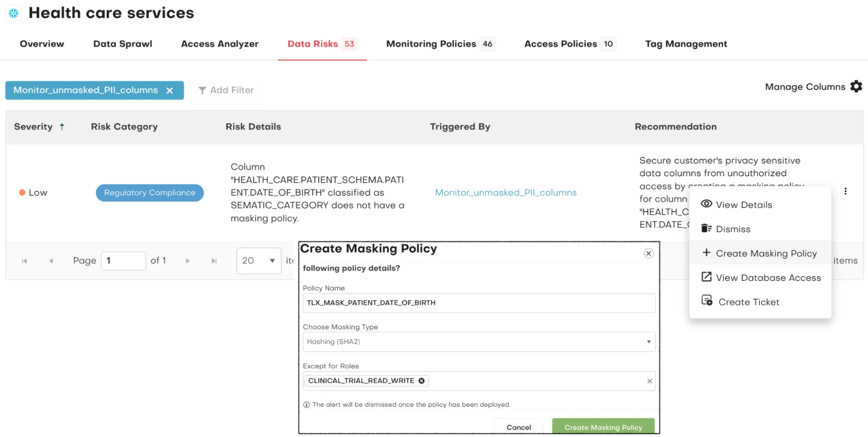868x437 pixels.
Task: Select Create Masking Policy in the context menu
Action: (760, 253)
